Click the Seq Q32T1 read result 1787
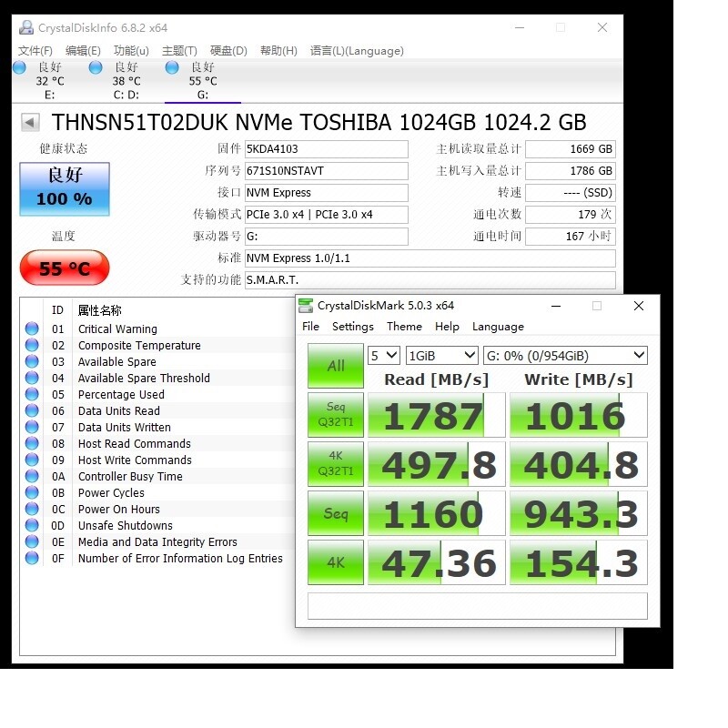This screenshot has width=728, height=728. pos(437,415)
